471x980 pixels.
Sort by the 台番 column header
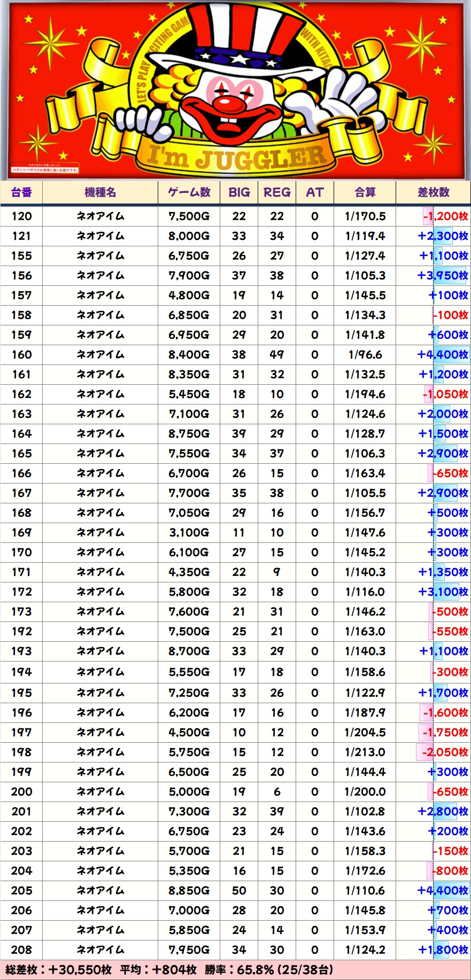coord(21,192)
